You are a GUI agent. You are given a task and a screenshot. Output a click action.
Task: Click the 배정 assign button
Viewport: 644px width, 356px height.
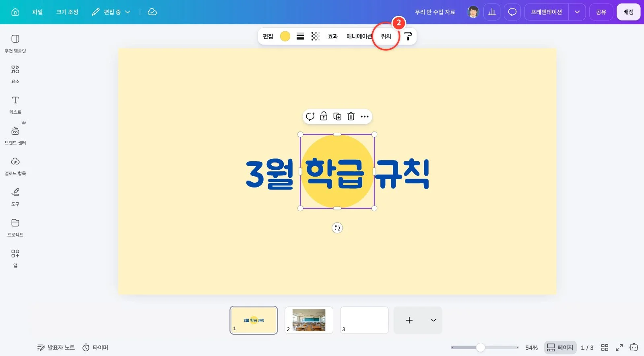pyautogui.click(x=628, y=12)
